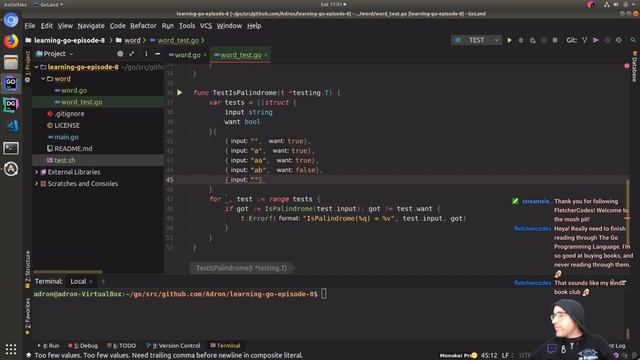Viewport: 640px width, 360px height.
Task: Open the 5: Debug tool window button
Action: pos(83,345)
